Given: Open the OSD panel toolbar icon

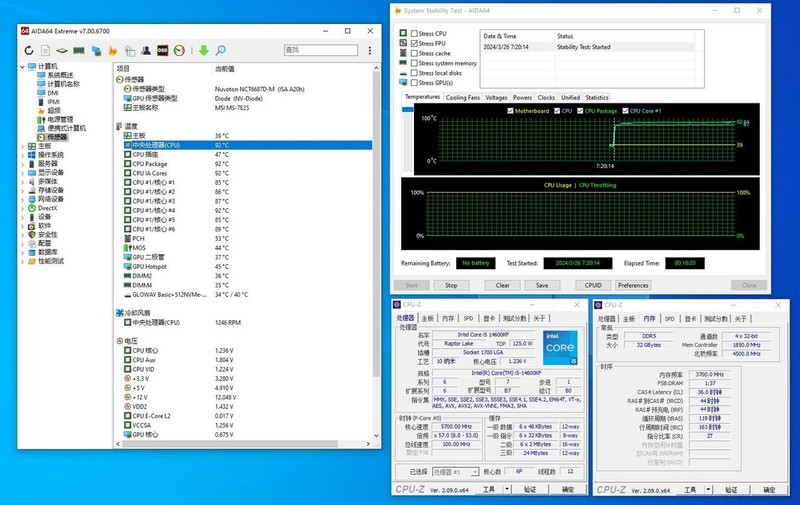Looking at the screenshot, I should click(x=162, y=50).
